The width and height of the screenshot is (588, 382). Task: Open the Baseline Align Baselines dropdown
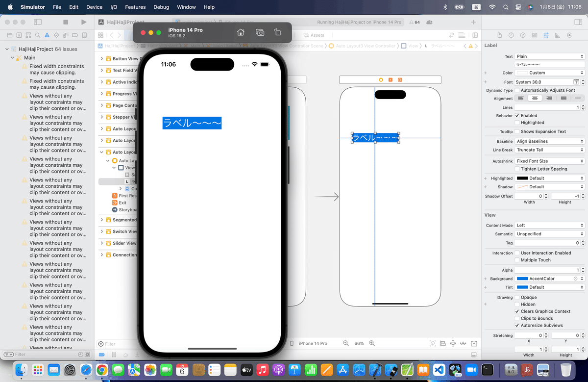click(x=550, y=141)
